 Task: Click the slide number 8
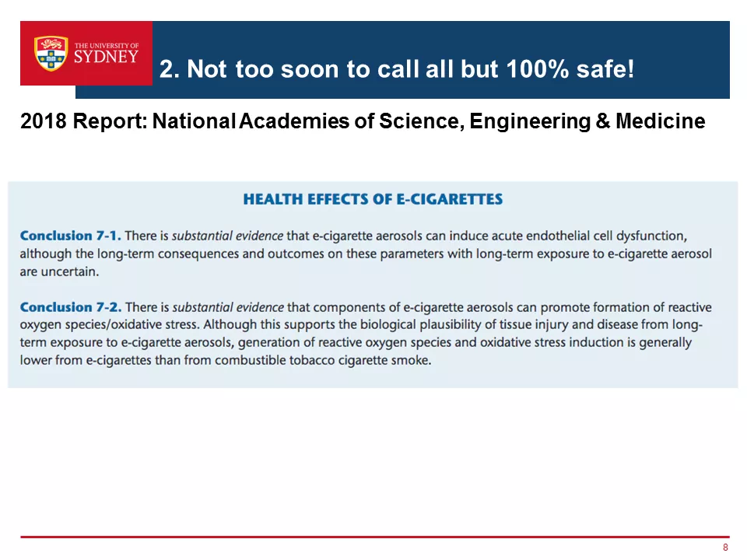(725, 547)
